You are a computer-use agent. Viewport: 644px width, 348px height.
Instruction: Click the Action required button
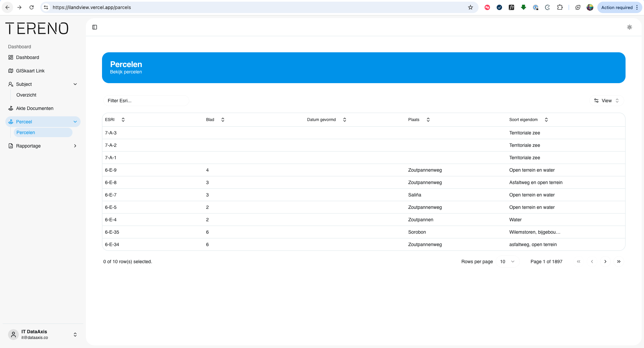[620, 7]
